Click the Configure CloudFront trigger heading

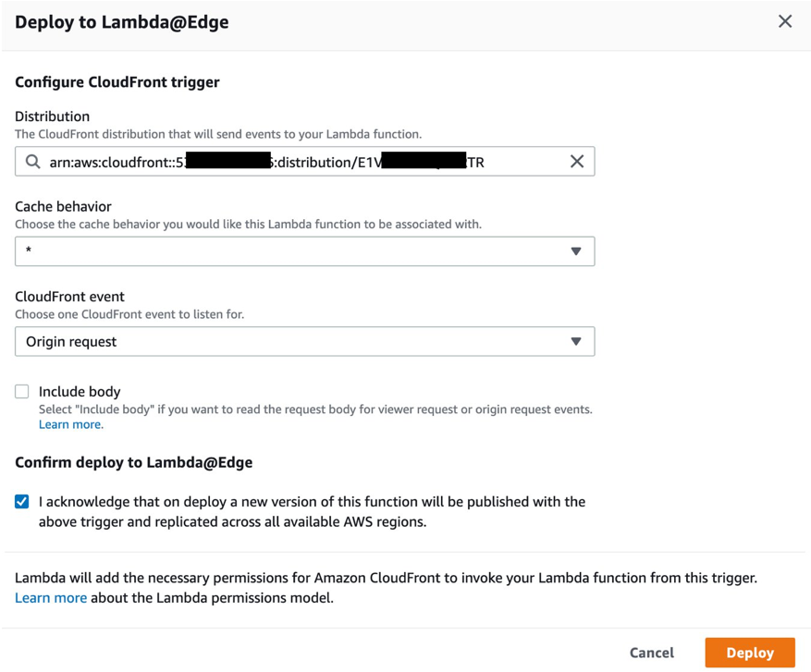(117, 82)
